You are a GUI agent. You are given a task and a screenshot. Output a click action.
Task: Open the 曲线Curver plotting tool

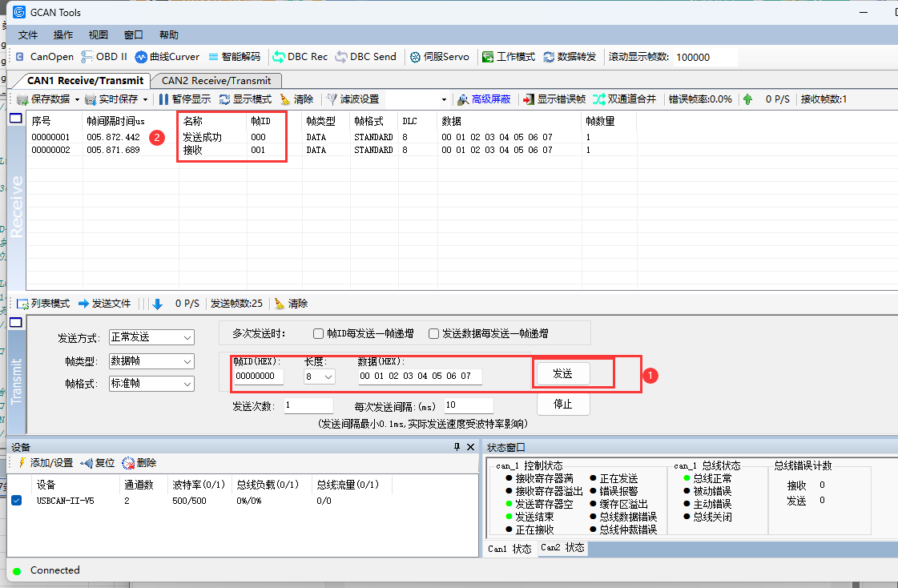(x=167, y=57)
